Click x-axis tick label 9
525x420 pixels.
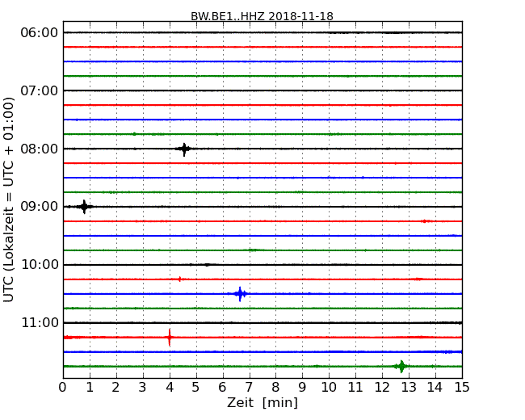pos(302,388)
